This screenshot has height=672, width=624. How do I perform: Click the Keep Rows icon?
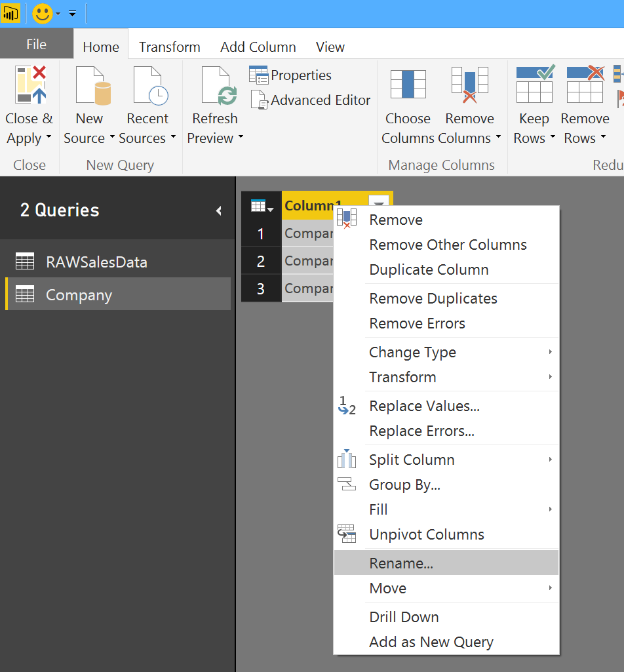pyautogui.click(x=534, y=85)
